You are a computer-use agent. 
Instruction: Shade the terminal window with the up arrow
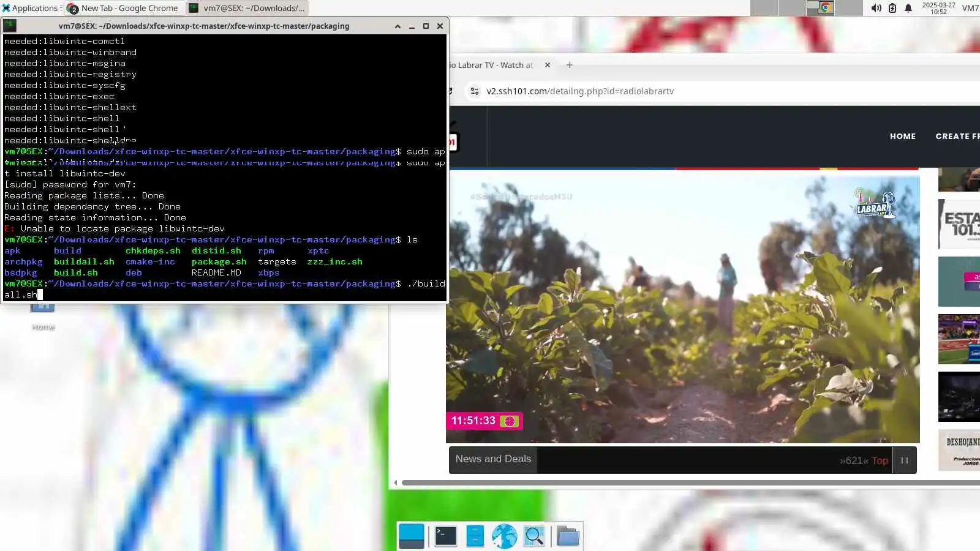pyautogui.click(x=398, y=26)
